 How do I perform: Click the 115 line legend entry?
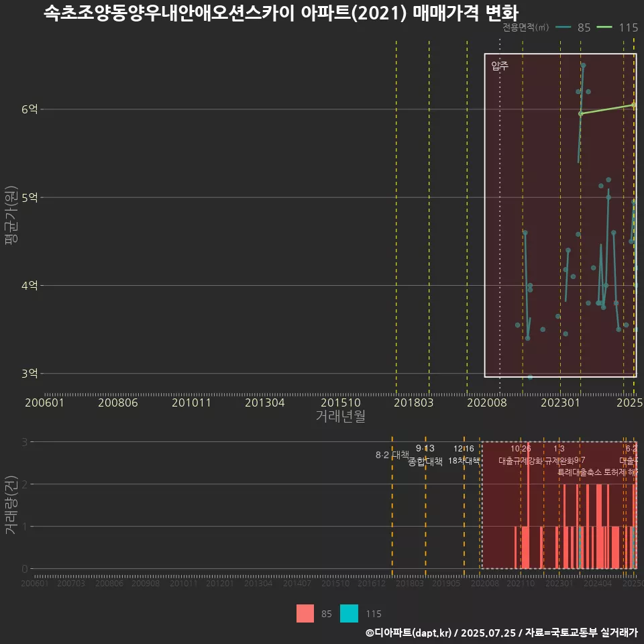tap(617, 28)
